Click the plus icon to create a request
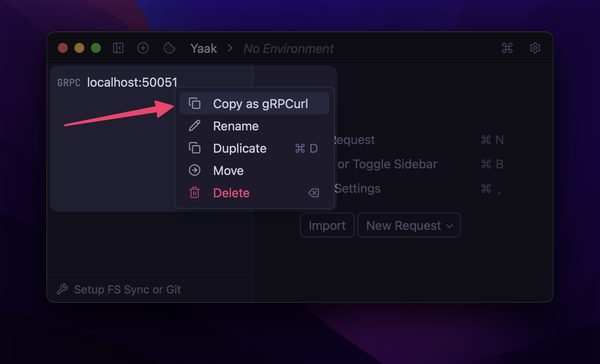This screenshot has height=364, width=600. point(143,48)
